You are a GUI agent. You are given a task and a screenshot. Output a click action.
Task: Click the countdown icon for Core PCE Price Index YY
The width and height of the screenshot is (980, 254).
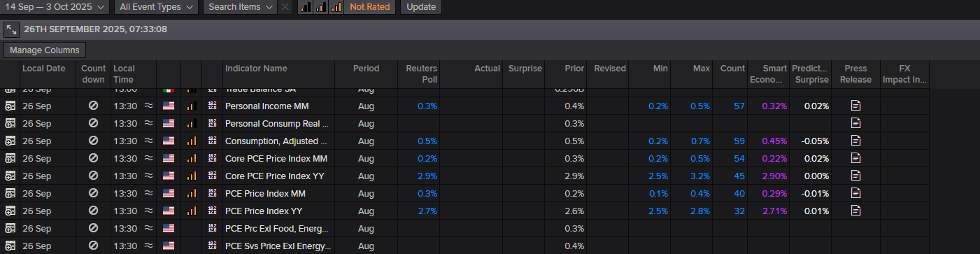[93, 176]
